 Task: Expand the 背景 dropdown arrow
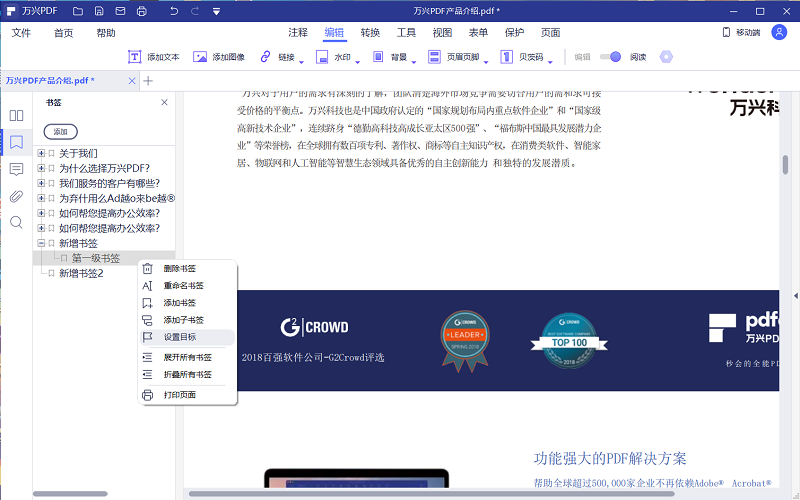[414, 62]
